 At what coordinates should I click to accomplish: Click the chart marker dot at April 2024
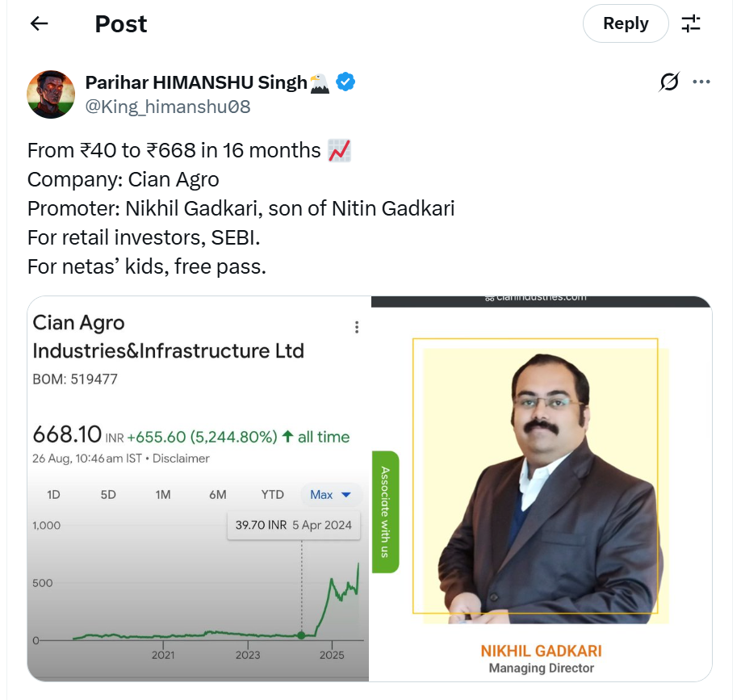click(x=301, y=635)
